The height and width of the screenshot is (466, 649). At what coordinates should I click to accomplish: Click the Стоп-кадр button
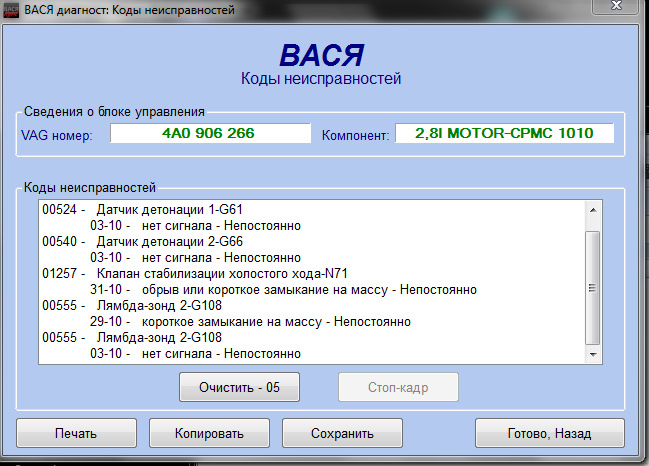pos(398,387)
